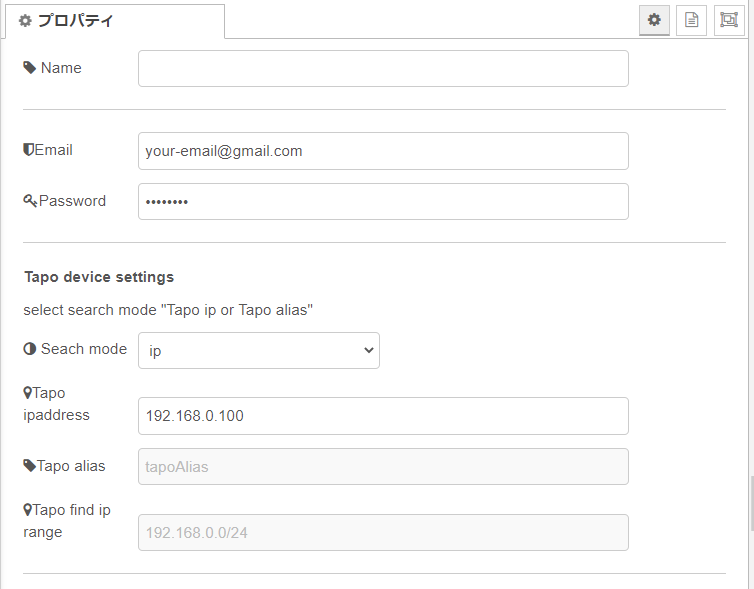Expand the Seach mode dropdown
The image size is (754, 589).
[259, 350]
